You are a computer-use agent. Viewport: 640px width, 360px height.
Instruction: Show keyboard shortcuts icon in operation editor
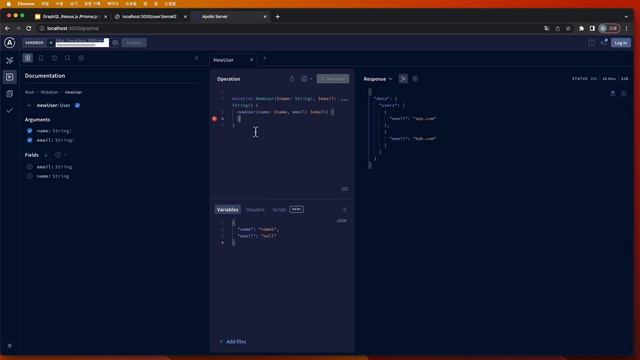tap(344, 189)
